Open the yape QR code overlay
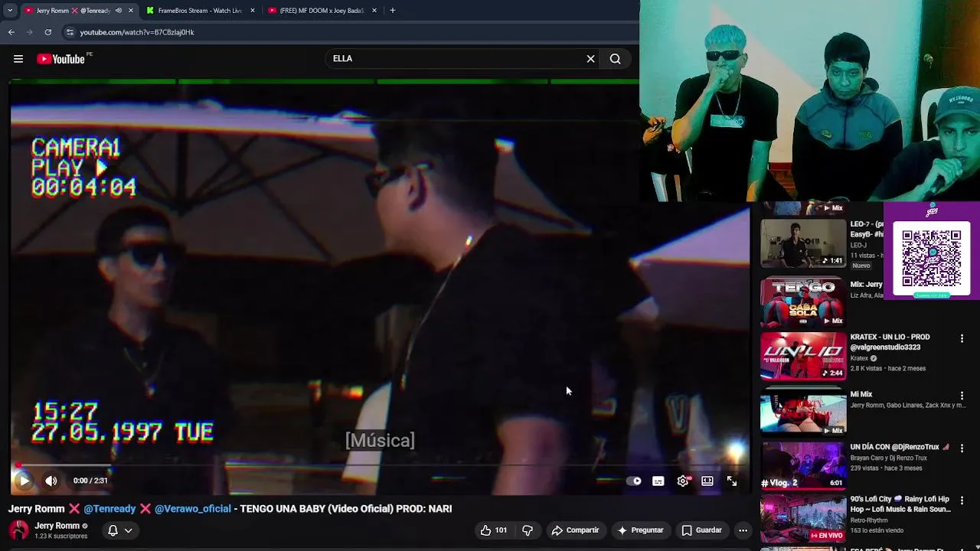Viewport: 980px width, 551px height. [931, 259]
